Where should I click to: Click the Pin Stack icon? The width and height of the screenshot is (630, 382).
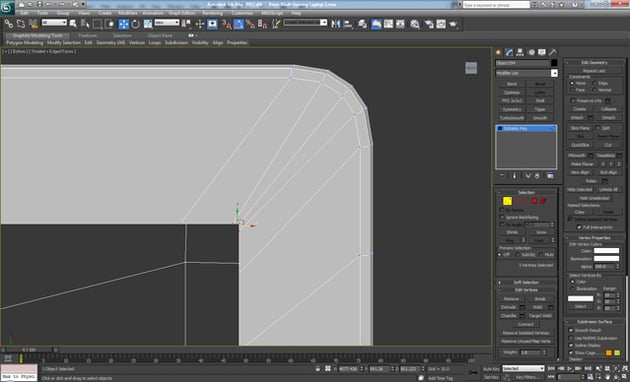pyautogui.click(x=502, y=176)
